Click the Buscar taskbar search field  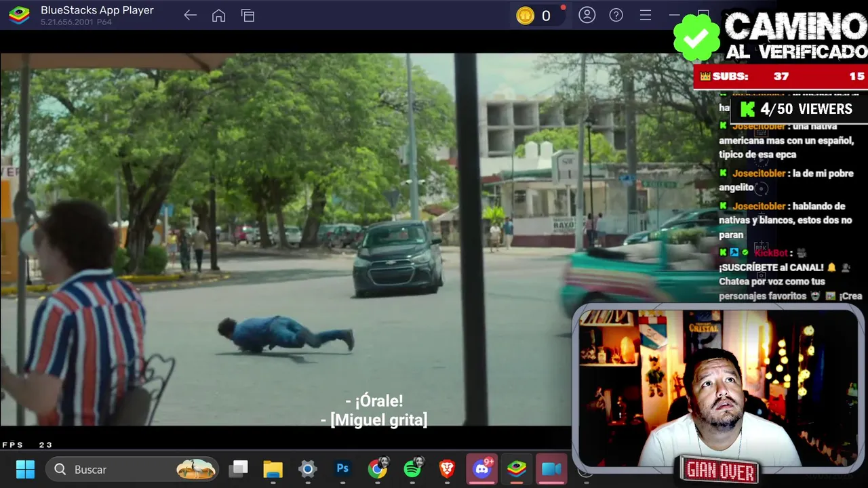pyautogui.click(x=132, y=469)
